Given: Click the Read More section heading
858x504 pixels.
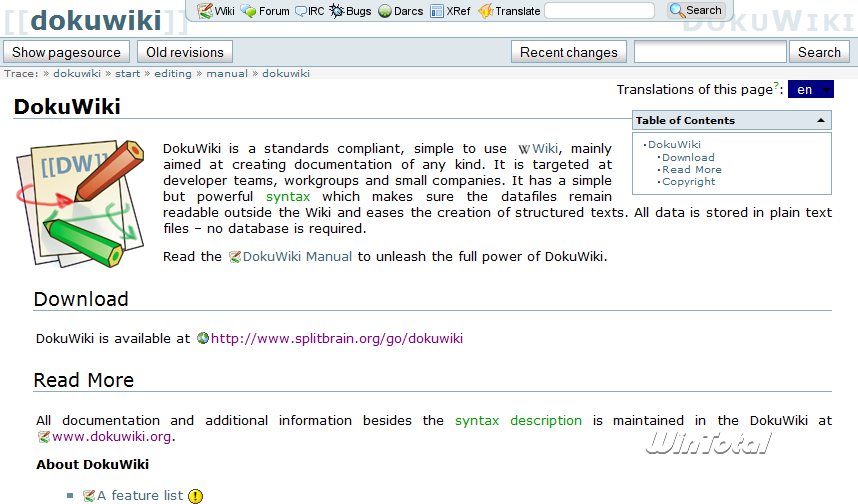Looking at the screenshot, I should [84, 380].
